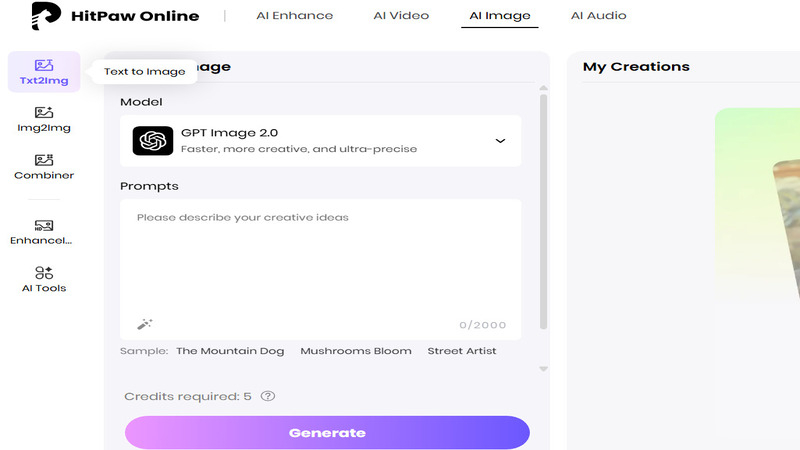Open the Combiner tool in sidebar
The image size is (800, 450).
(44, 167)
